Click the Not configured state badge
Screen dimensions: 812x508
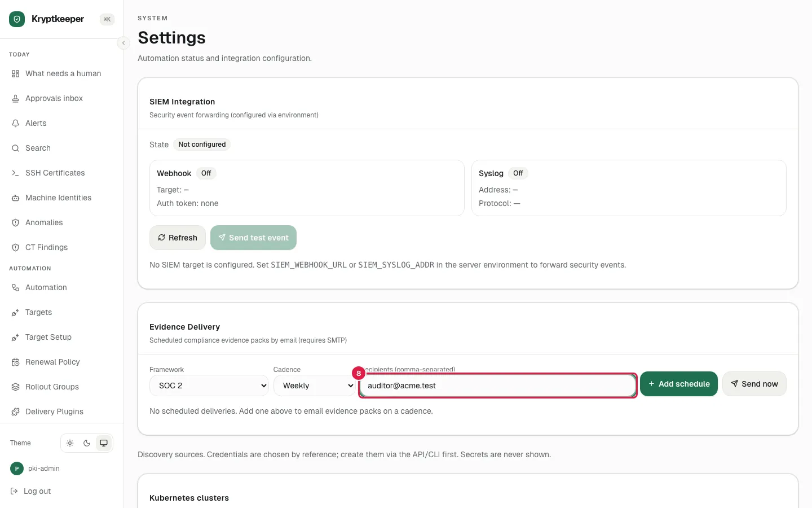202,144
